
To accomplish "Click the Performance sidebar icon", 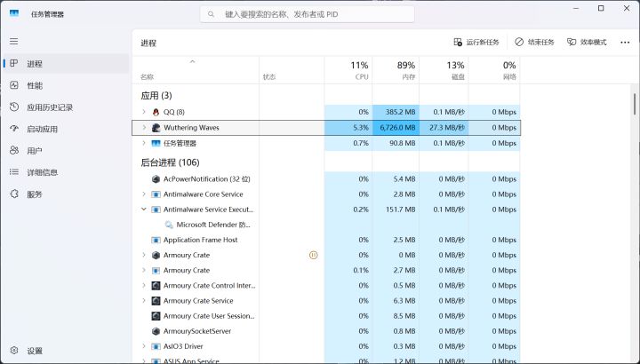I will point(14,85).
